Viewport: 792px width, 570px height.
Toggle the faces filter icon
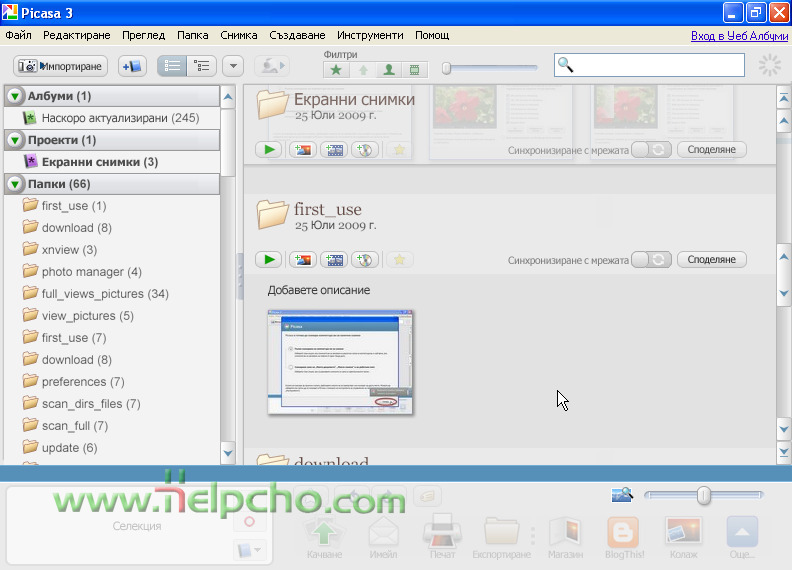tap(389, 70)
